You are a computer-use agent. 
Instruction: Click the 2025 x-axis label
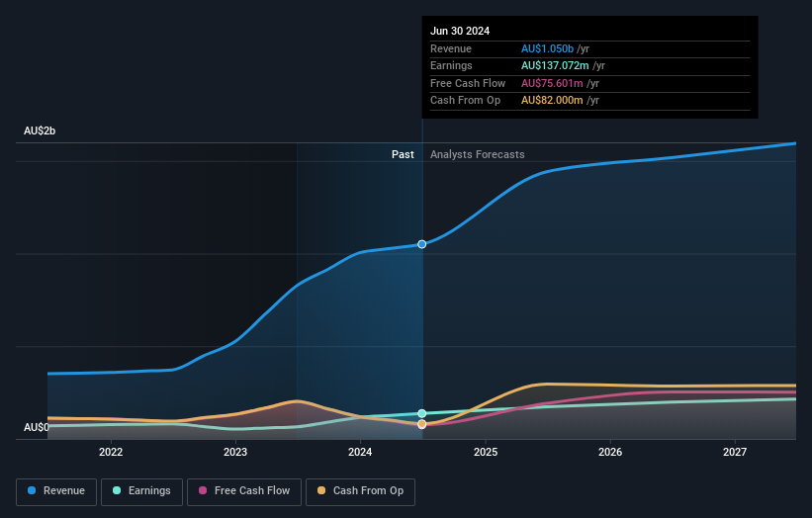(486, 453)
